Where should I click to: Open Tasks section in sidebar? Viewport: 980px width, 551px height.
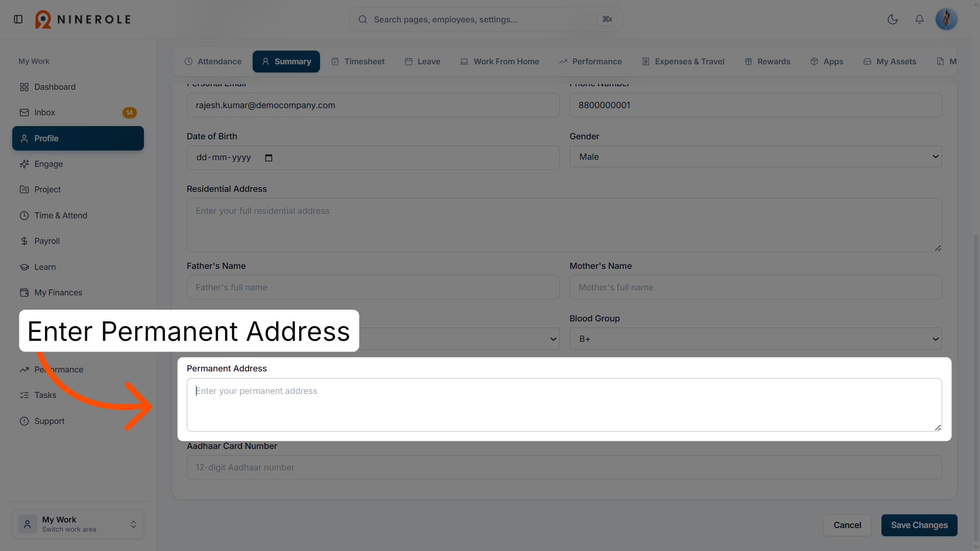click(x=78, y=395)
